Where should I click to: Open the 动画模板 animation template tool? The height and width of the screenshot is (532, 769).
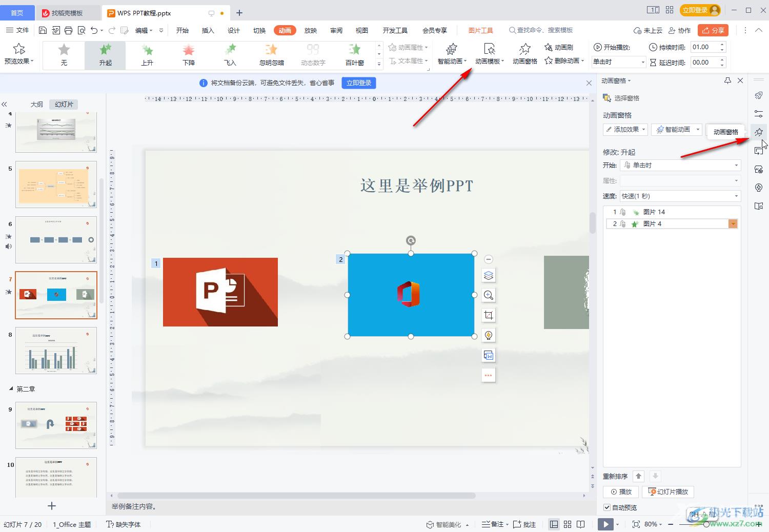coord(490,54)
